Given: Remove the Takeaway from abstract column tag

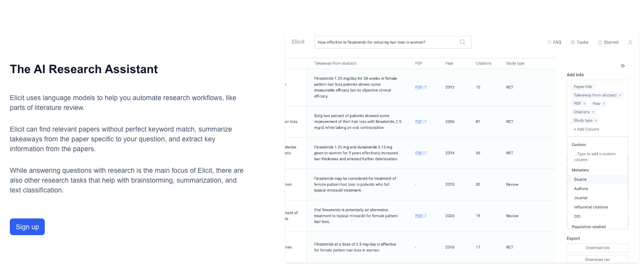Looking at the screenshot, I should pyautogui.click(x=620, y=95).
